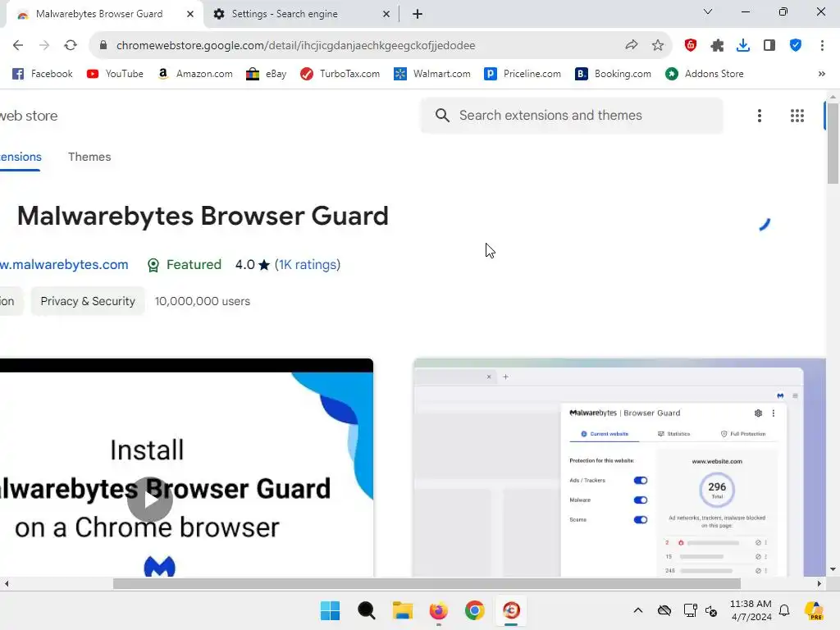Open the eBay bookmark

coord(267,74)
